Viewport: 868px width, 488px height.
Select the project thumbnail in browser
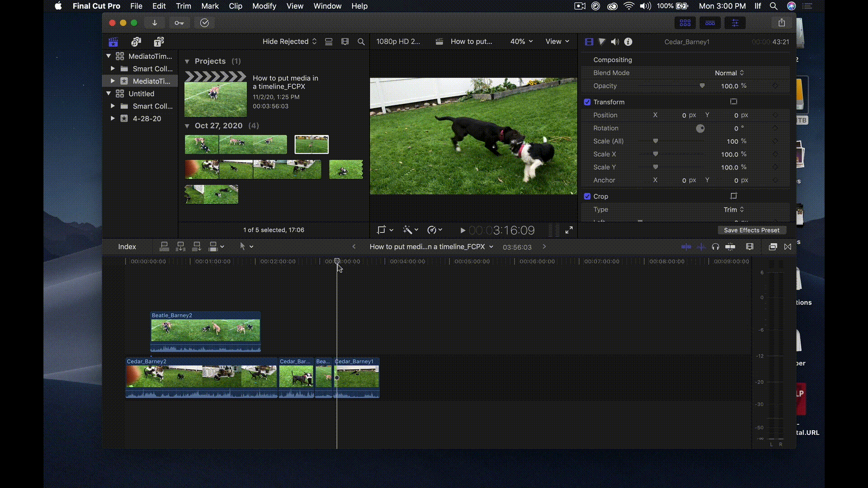pos(216,94)
